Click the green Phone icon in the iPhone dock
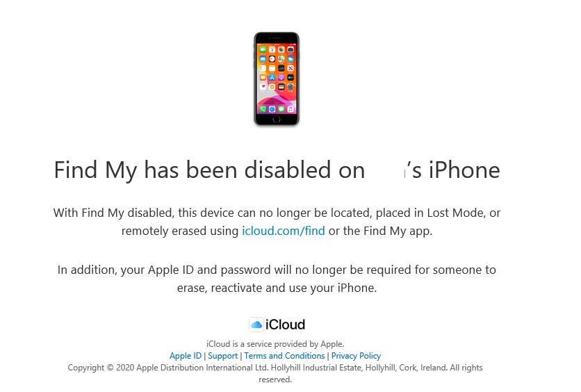581x392 pixels. point(263,109)
